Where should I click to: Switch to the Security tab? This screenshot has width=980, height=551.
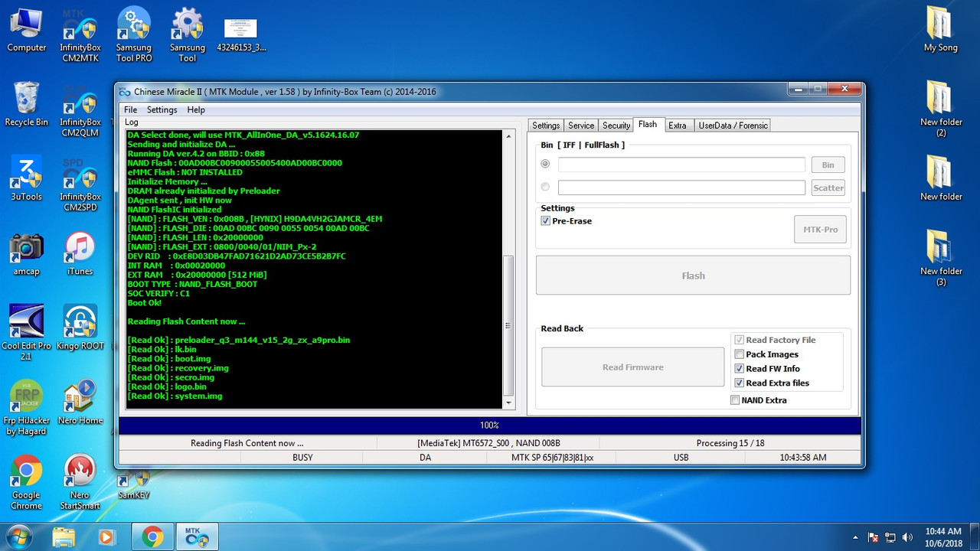[x=616, y=126]
